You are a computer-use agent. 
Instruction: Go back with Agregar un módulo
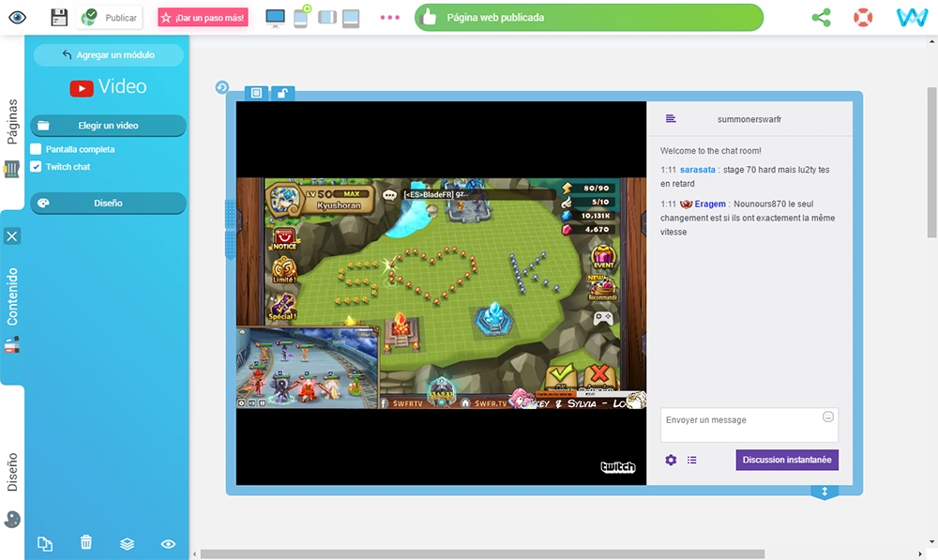click(x=108, y=55)
